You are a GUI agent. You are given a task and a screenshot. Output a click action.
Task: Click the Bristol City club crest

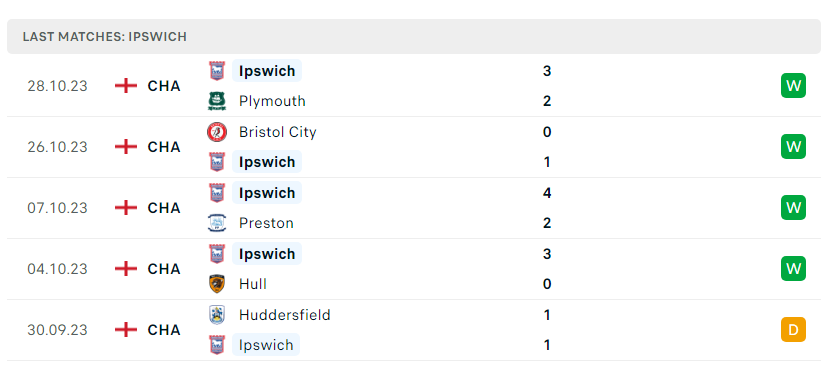[217, 132]
